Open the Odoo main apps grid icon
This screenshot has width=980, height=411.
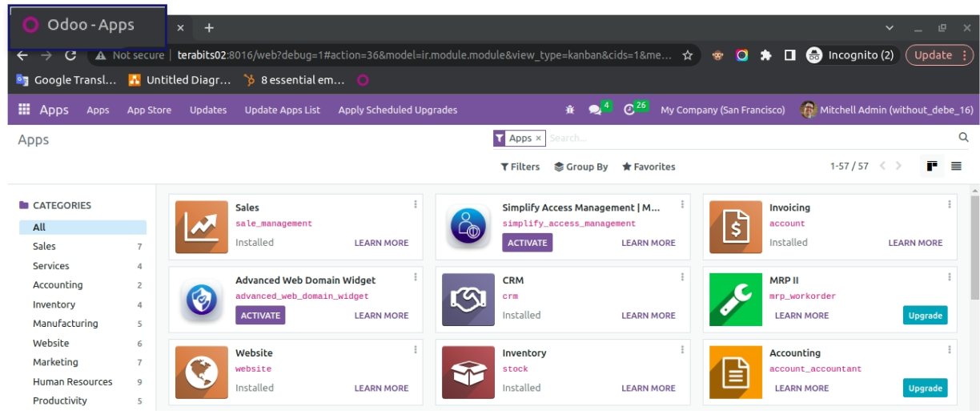[24, 110]
